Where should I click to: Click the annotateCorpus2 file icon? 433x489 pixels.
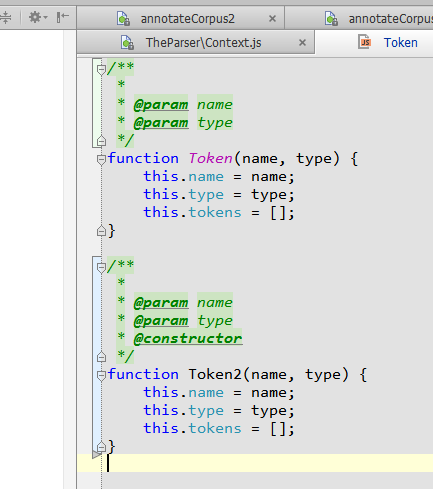pyautogui.click(x=123, y=19)
